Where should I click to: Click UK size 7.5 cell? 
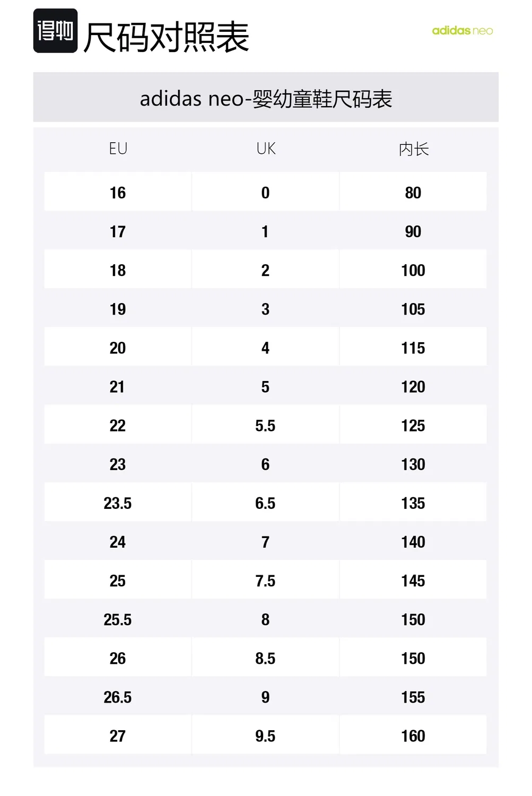(x=265, y=581)
